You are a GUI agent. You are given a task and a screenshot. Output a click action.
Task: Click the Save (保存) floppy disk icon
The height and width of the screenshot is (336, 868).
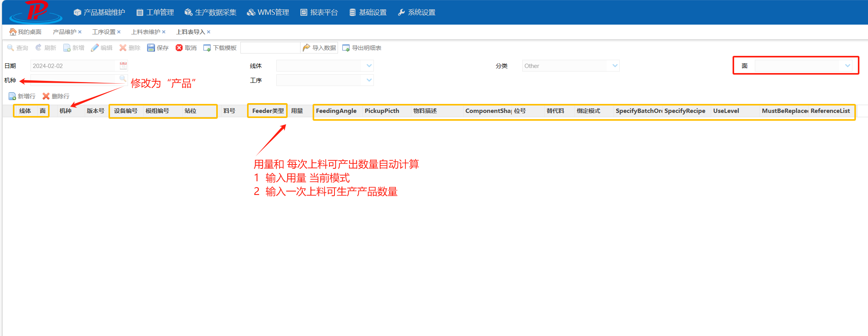pos(151,48)
